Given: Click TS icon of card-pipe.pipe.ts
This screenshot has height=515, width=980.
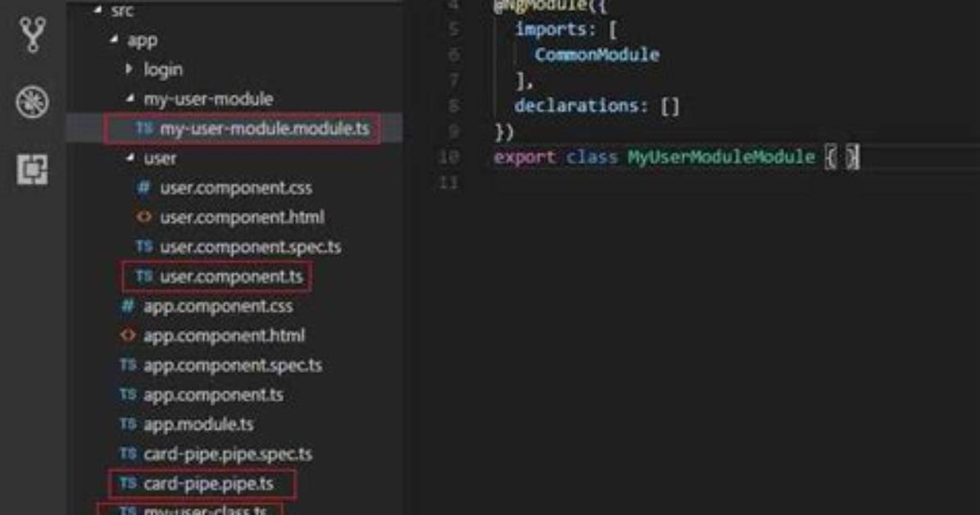Looking at the screenshot, I should [x=128, y=483].
